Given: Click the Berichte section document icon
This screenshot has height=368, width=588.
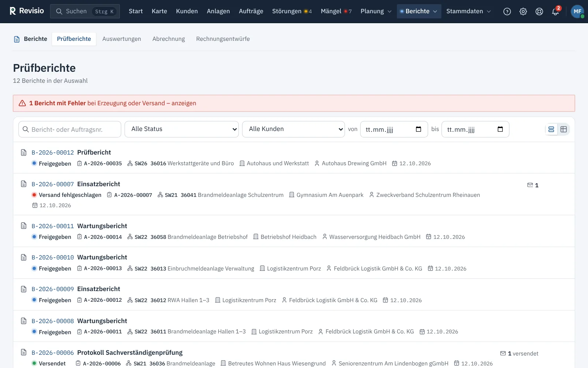Looking at the screenshot, I should point(17,39).
